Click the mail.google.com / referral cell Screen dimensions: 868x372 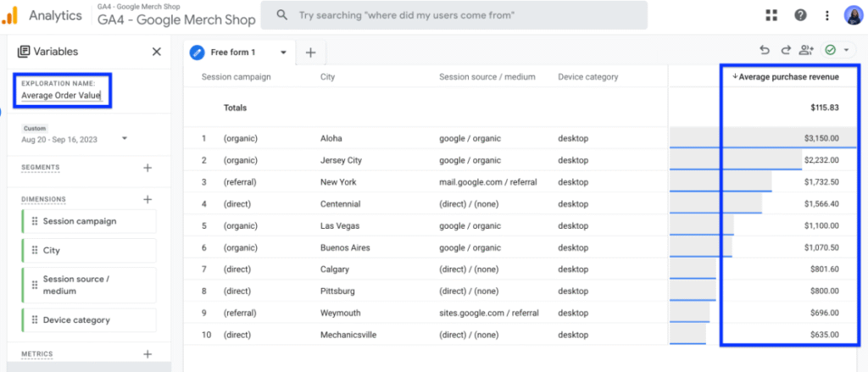coord(488,181)
